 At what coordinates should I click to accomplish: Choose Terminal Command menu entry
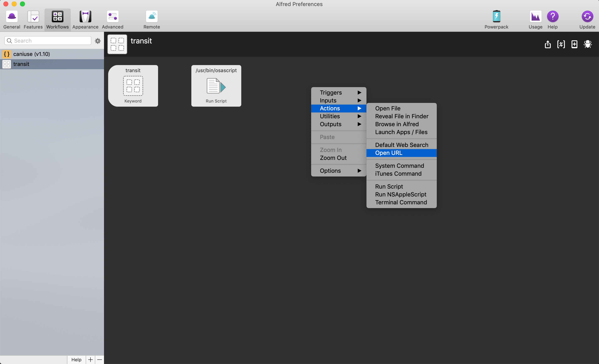coord(401,202)
